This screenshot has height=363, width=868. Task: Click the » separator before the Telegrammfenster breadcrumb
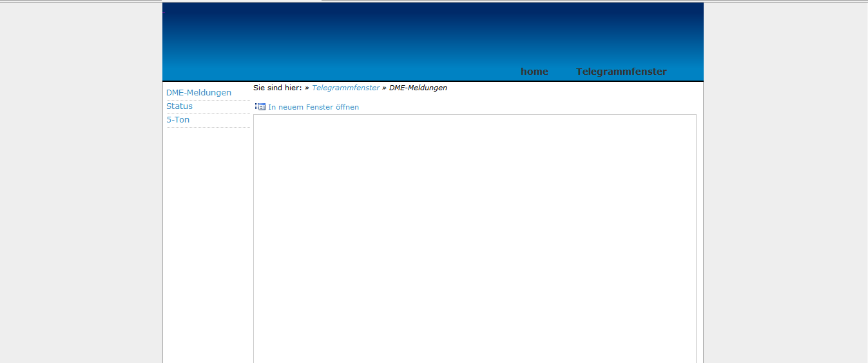tap(307, 88)
